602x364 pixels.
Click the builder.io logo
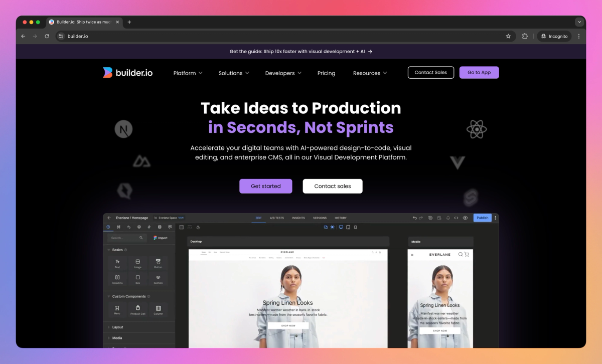(x=127, y=73)
